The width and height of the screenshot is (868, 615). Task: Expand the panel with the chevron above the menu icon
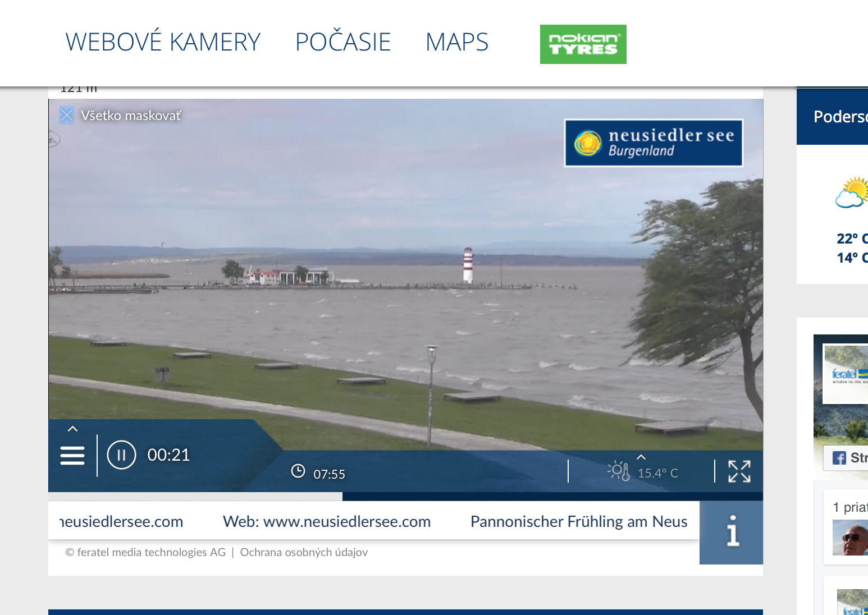tap(72, 429)
